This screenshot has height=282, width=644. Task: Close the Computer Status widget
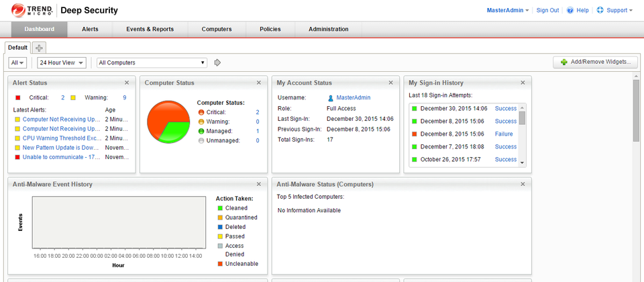(x=259, y=83)
